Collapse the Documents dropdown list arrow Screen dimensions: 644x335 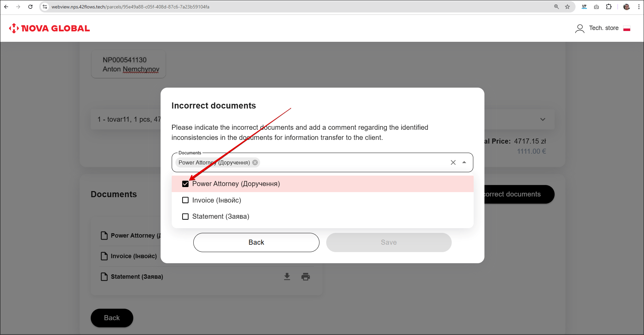coord(464,162)
